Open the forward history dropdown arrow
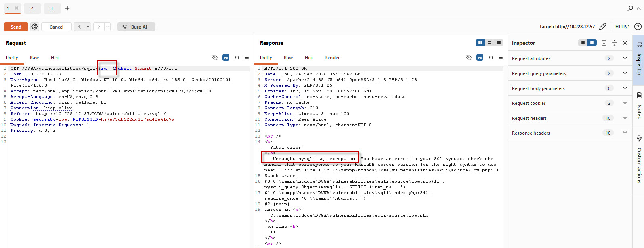 coord(107,27)
